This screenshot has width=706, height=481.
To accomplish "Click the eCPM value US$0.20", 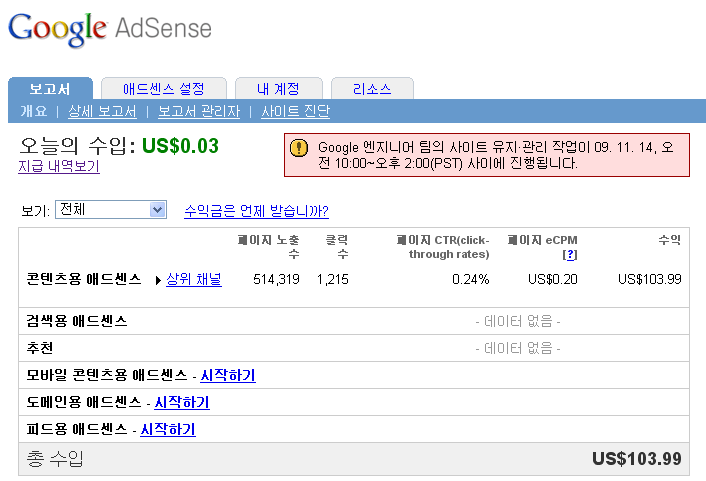I will click(552, 279).
